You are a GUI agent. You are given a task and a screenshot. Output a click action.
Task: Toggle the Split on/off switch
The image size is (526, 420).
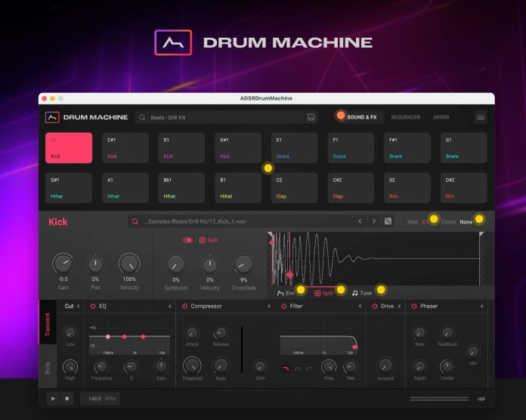[x=187, y=240]
